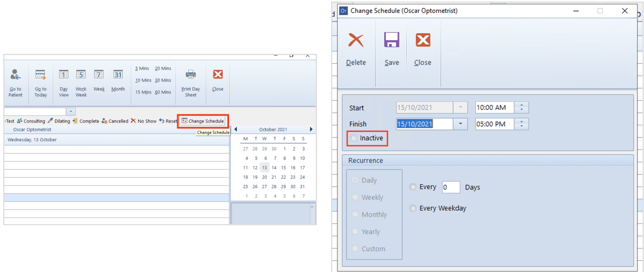The height and width of the screenshot is (272, 644).
Task: Click the Days count input field
Action: (x=451, y=187)
